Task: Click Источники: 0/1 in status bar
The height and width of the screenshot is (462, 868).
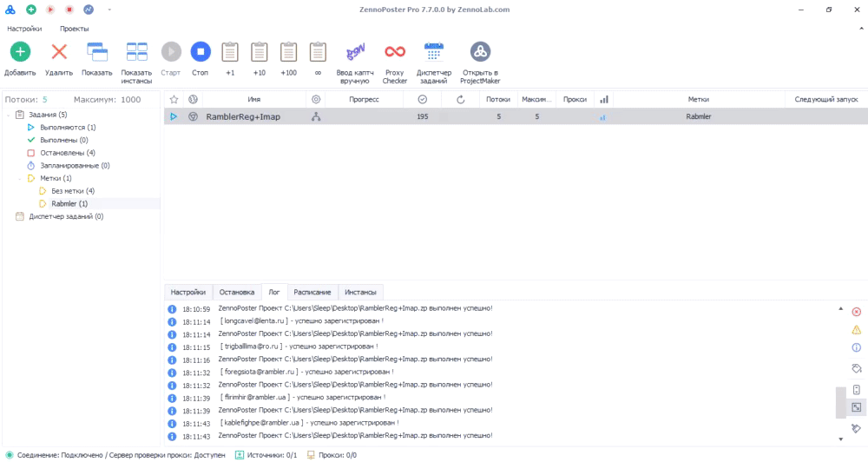Action: point(266,455)
